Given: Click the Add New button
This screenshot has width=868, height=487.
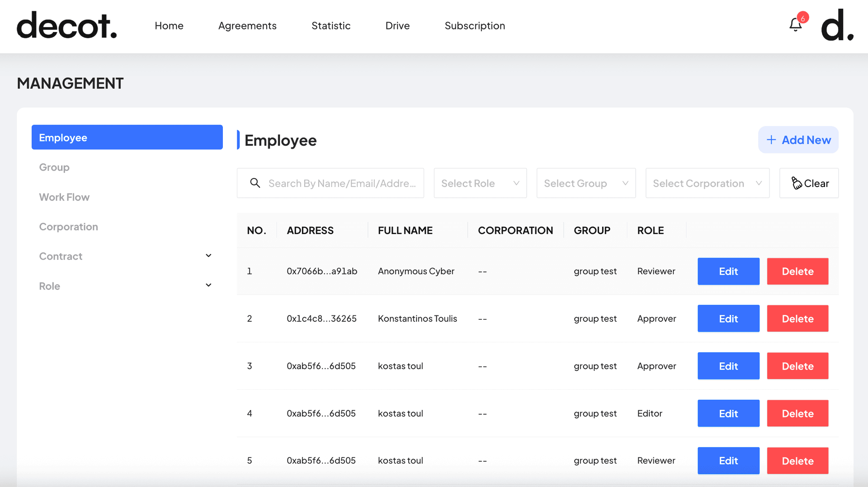Looking at the screenshot, I should point(798,140).
